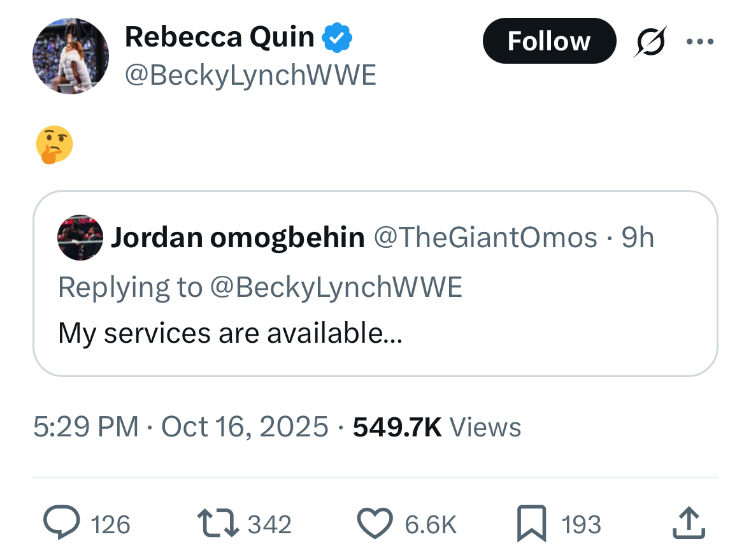Click the thinking face emoji

click(54, 145)
